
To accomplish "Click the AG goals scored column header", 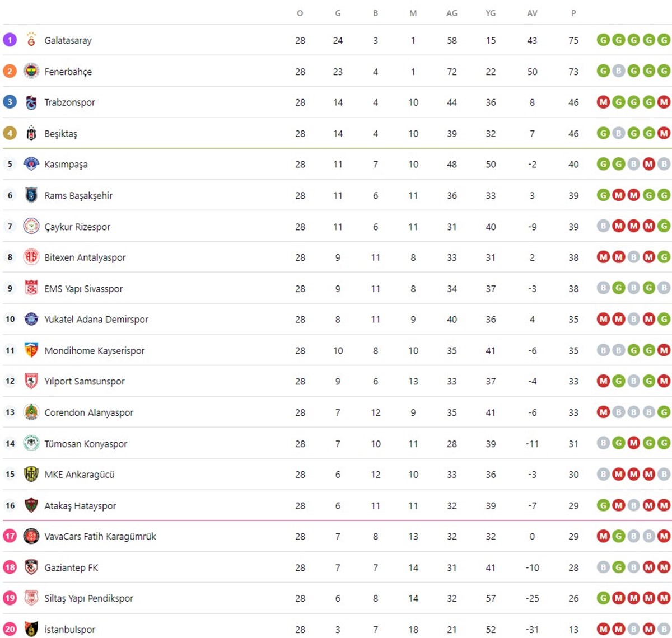I will [x=452, y=13].
